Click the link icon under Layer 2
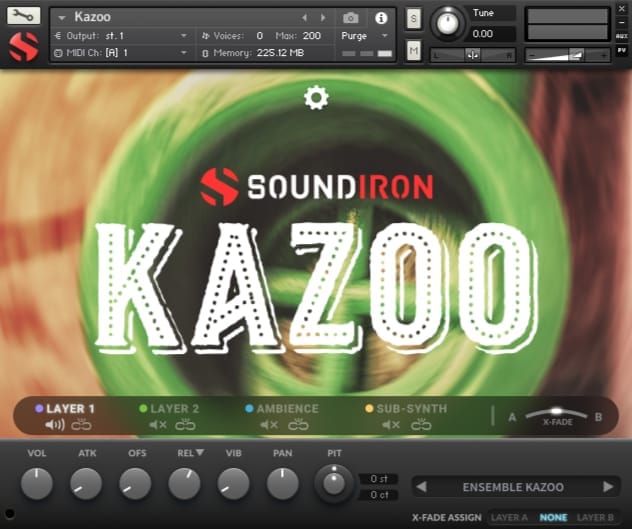This screenshot has height=529, width=632. (x=185, y=425)
